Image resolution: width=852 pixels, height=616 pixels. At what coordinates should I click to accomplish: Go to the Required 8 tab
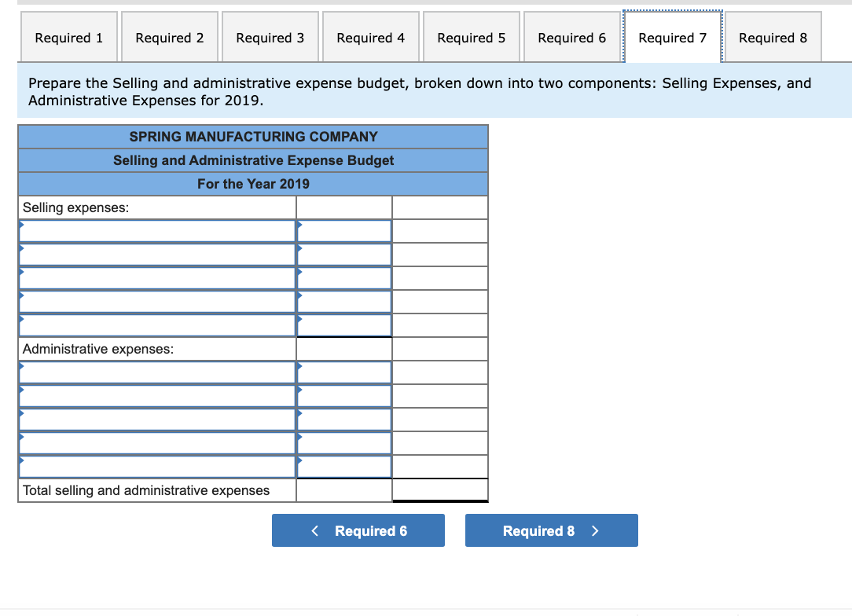coord(773,38)
